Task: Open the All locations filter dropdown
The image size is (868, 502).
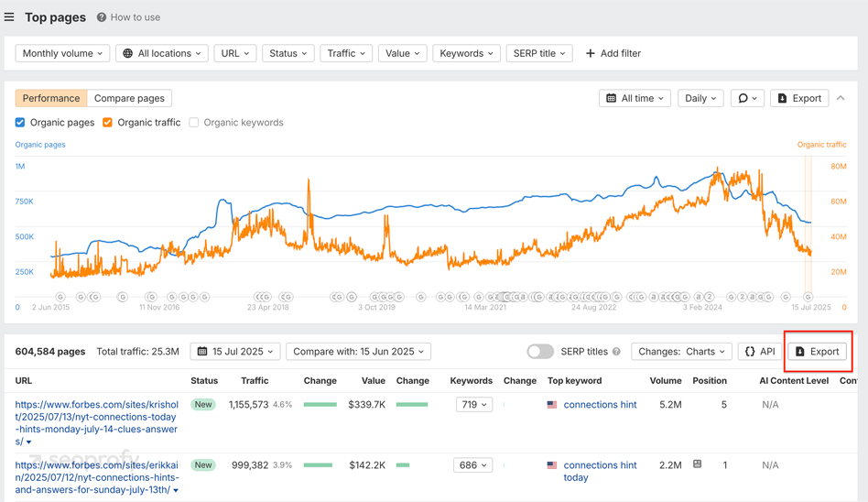Action: click(162, 53)
